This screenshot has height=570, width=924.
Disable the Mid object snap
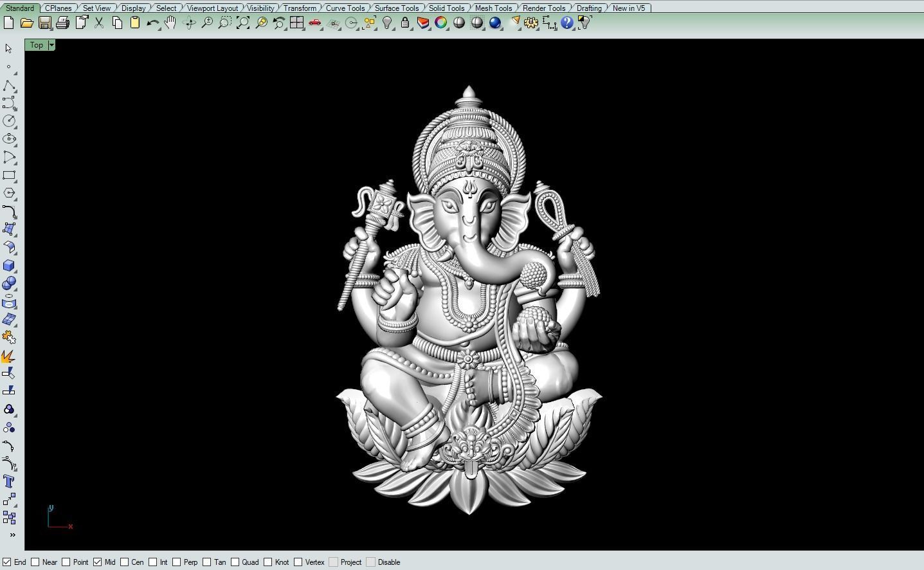click(x=96, y=562)
